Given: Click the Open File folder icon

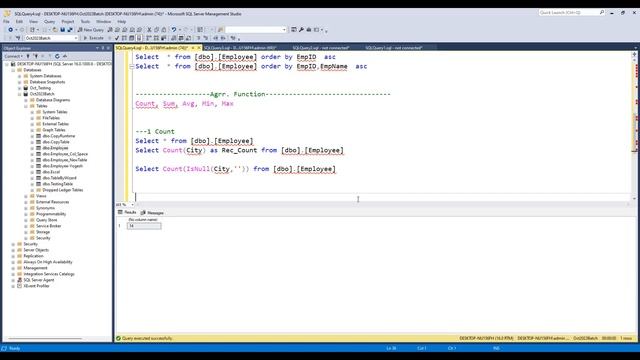Looking at the screenshot, I should [55, 30].
